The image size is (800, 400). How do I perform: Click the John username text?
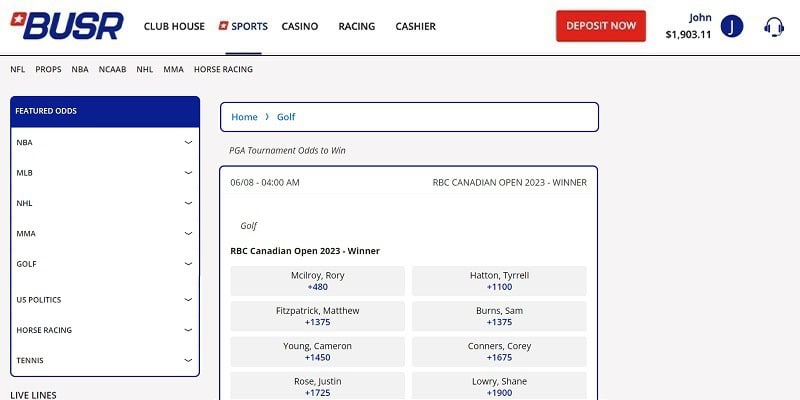click(x=701, y=17)
